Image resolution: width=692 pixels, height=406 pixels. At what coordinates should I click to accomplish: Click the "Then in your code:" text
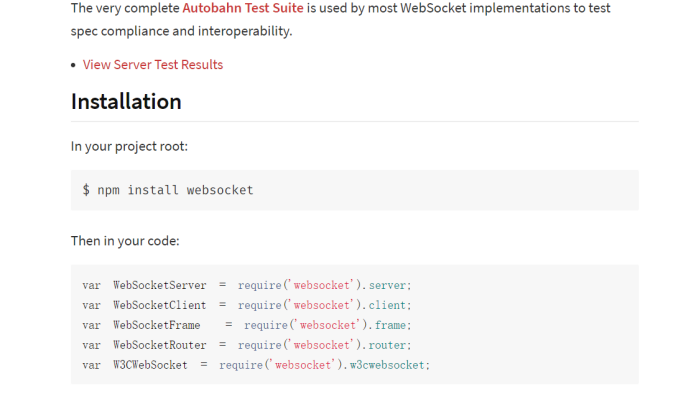point(125,241)
